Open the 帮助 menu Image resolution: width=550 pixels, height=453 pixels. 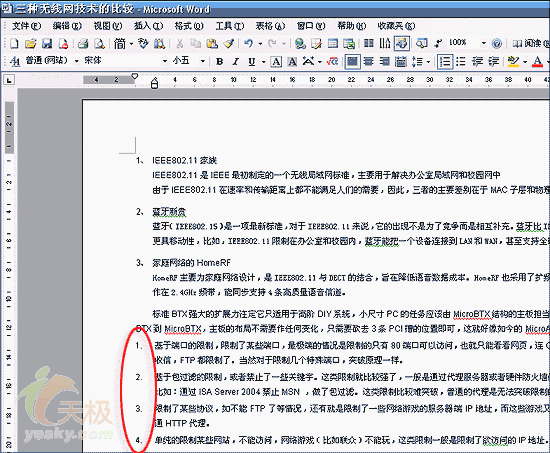[351, 26]
